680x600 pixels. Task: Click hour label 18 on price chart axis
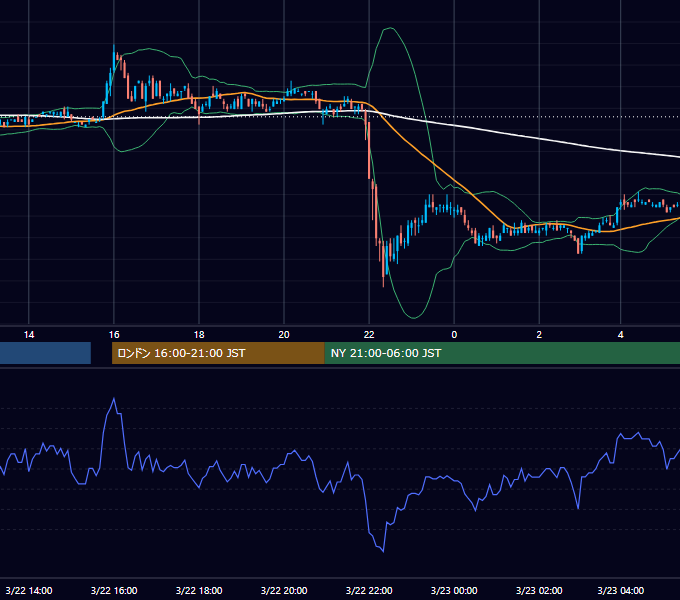[x=199, y=335]
